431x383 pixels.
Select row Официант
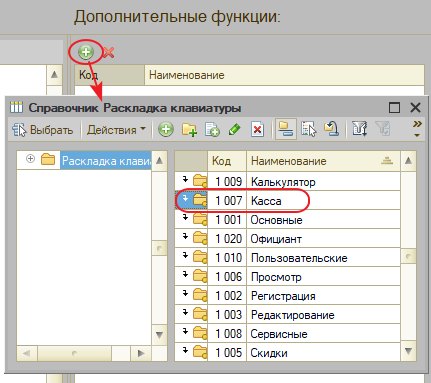pyautogui.click(x=287, y=239)
